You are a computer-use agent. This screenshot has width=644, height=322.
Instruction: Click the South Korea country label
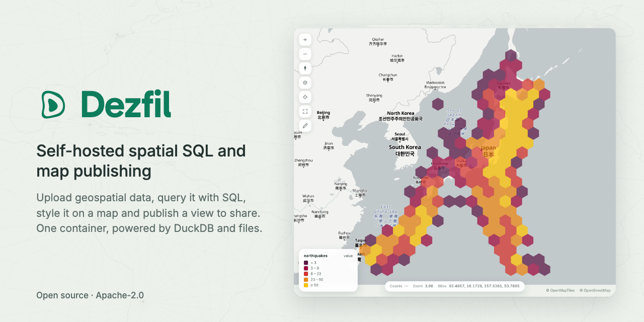405,150
